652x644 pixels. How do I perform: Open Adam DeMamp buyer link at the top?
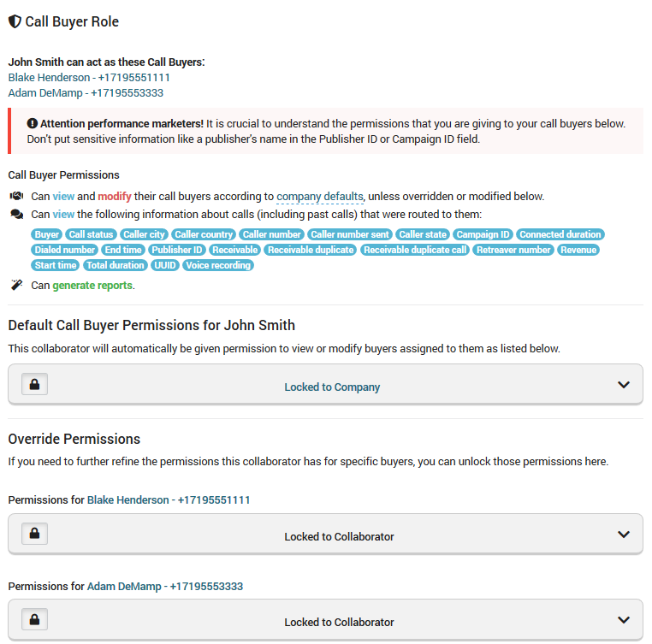click(86, 92)
